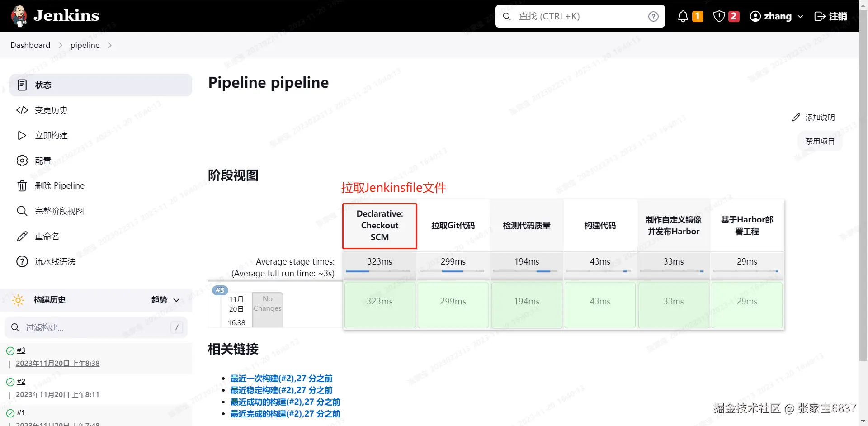Screen dimensions: 868x426
Task: Click the search magnifier icon in header
Action: coord(507,16)
